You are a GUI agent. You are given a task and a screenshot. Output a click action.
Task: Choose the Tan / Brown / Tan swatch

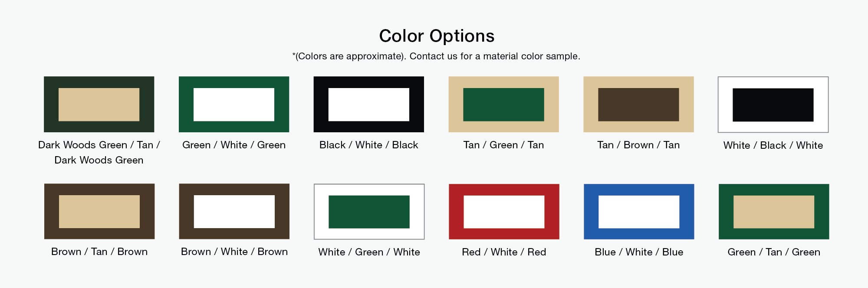638,105
